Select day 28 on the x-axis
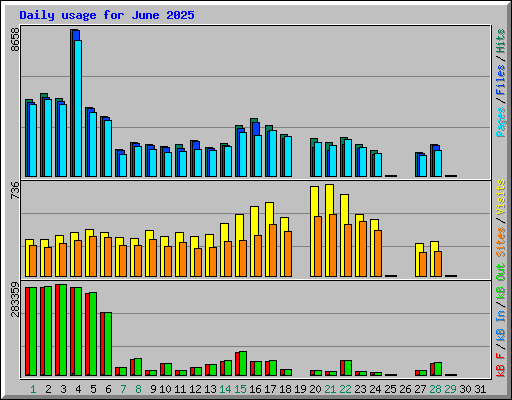This screenshot has width=512, height=400. pyautogui.click(x=435, y=389)
